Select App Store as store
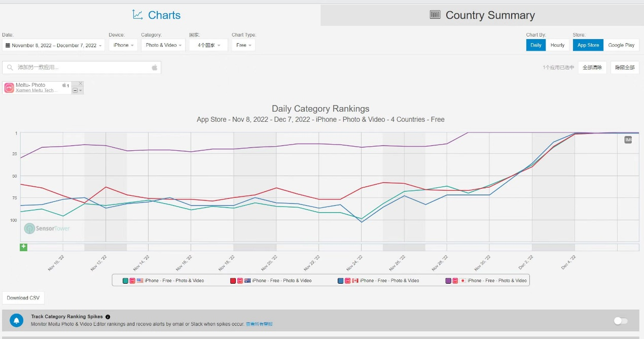The width and height of the screenshot is (644, 339). (x=588, y=45)
